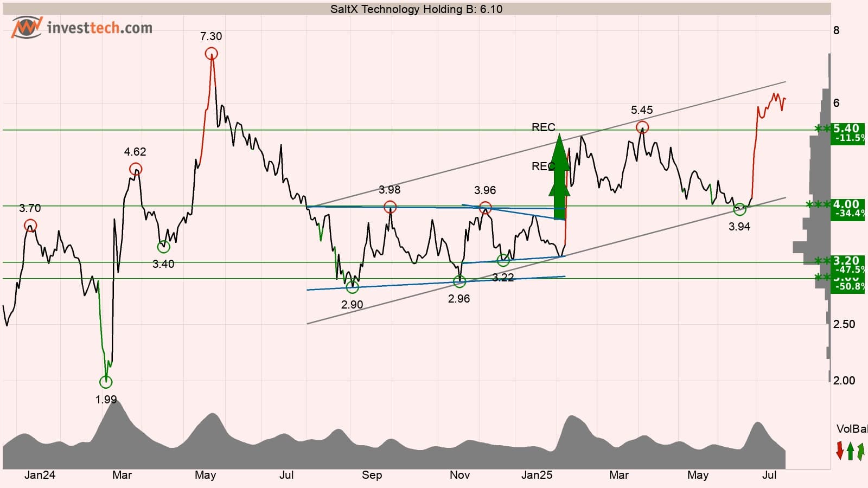The image size is (868, 488).
Task: Click the green circle at the 1.99 low
Action: [106, 382]
